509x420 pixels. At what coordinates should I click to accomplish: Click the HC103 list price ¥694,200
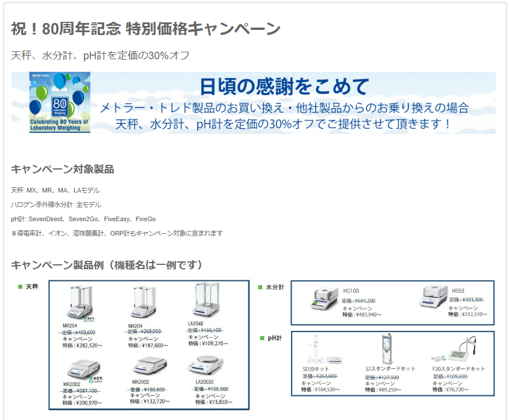[x=359, y=300]
